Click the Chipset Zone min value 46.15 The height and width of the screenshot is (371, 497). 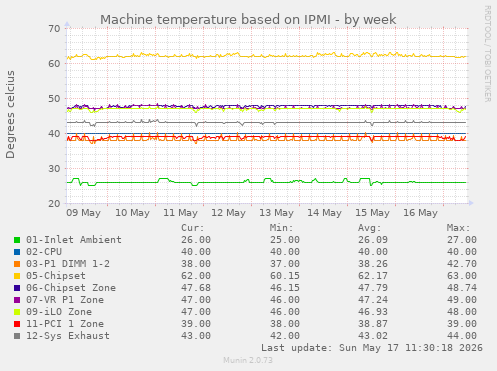coord(285,288)
